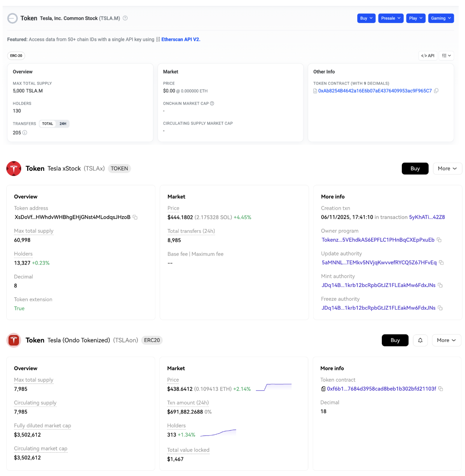465x476 pixels.
Task: Copy the Update authority address
Action: coord(441,263)
